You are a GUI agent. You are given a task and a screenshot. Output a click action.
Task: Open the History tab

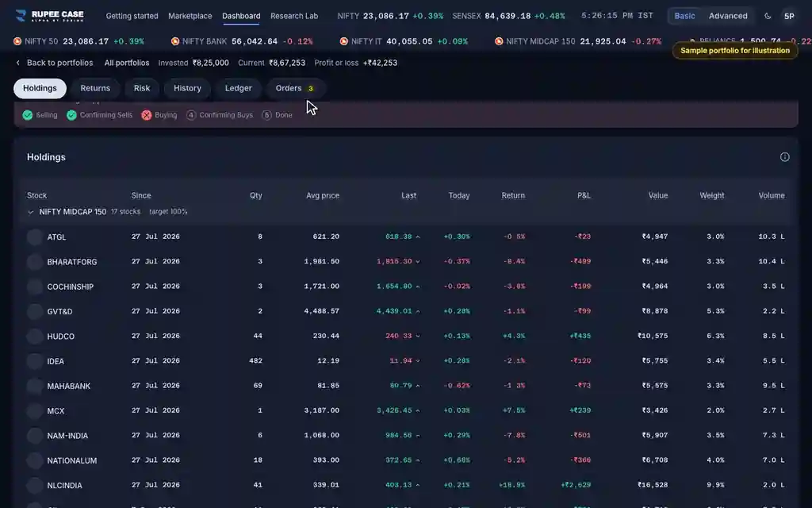point(187,88)
